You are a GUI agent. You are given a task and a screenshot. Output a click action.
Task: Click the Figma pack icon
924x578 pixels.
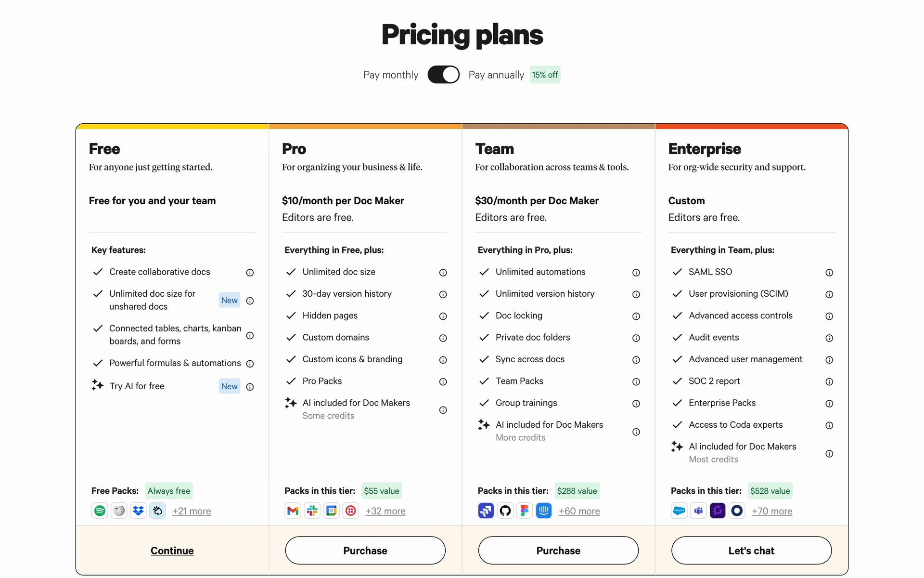pos(525,511)
